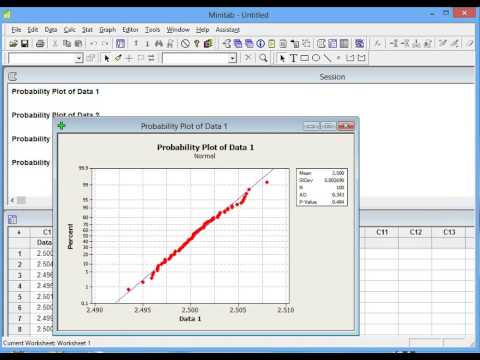Click the worksheet window title icon
The image size is (480, 360).
tap(12, 219)
